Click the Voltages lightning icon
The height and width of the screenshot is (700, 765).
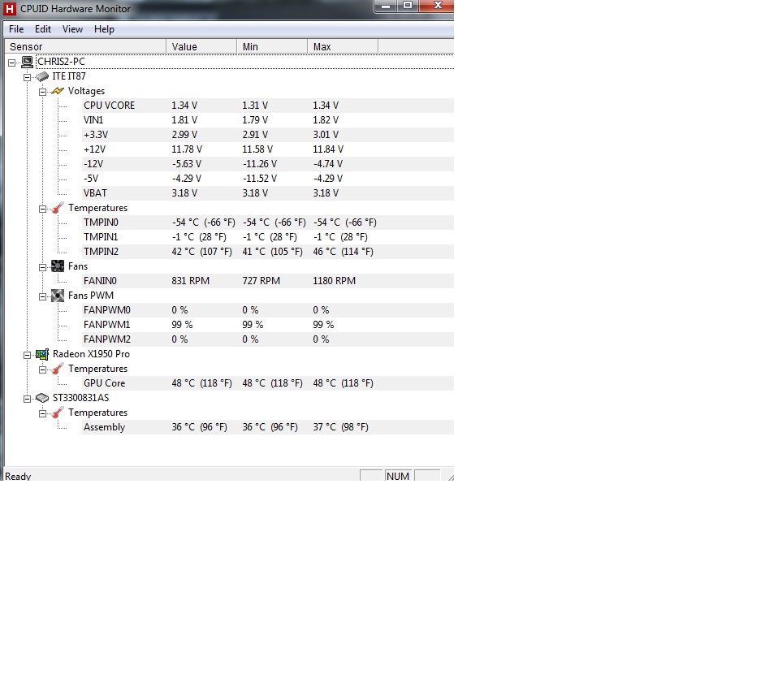click(x=58, y=91)
